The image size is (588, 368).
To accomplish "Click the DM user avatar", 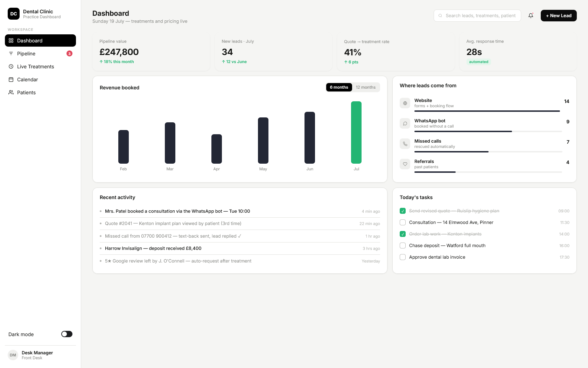I will [13, 355].
